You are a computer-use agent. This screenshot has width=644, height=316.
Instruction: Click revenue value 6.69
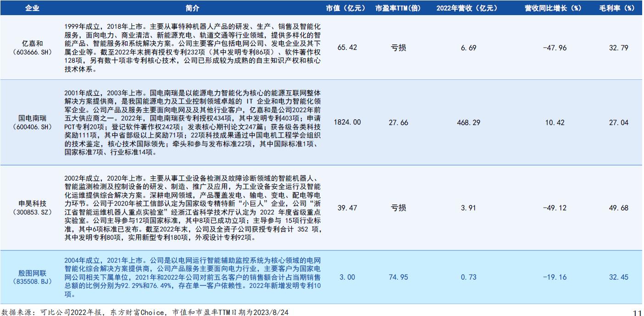click(468, 48)
